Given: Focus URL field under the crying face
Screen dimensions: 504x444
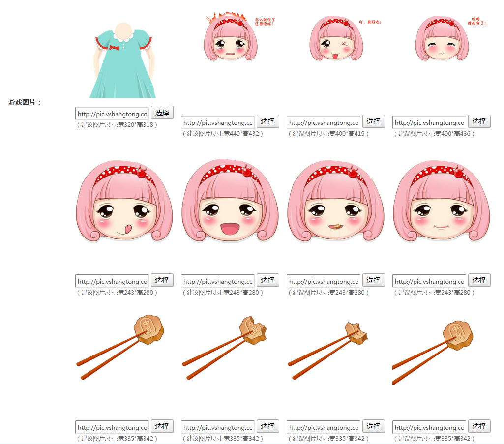Looking at the screenshot, I should 429,122.
